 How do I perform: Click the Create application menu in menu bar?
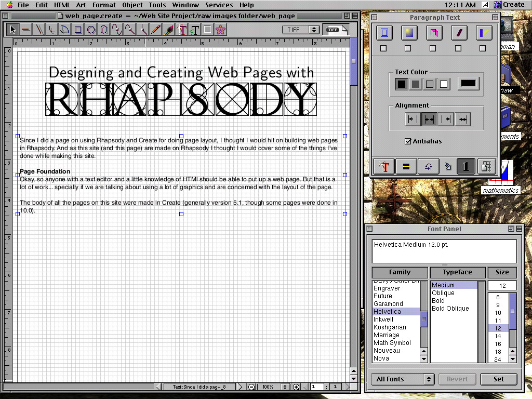509,5
